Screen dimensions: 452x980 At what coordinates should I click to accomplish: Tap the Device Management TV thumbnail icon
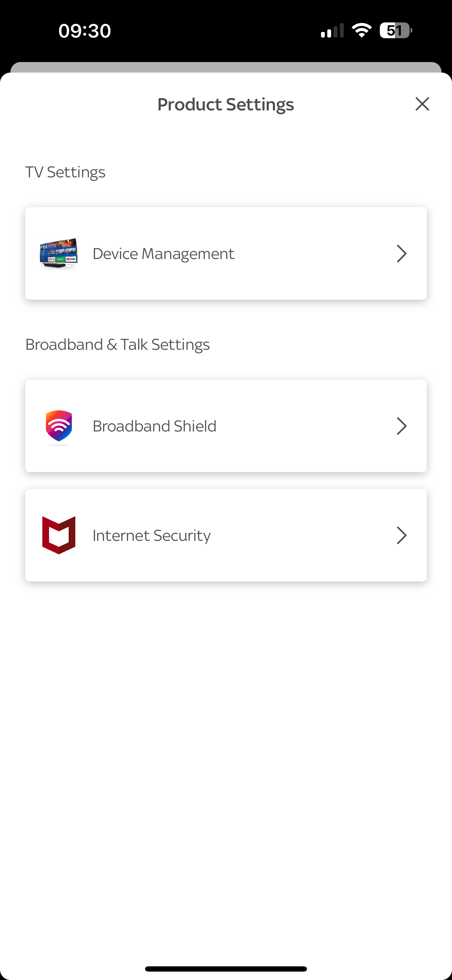click(x=59, y=253)
